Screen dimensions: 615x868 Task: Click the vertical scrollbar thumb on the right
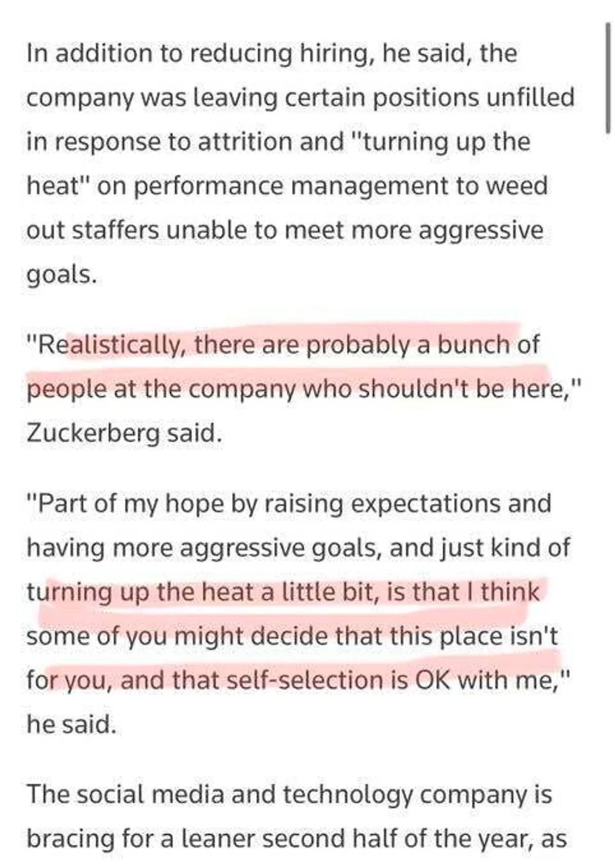608,77
